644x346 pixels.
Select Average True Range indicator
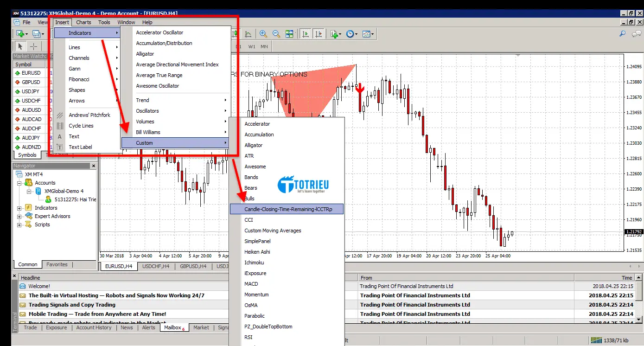click(x=176, y=75)
